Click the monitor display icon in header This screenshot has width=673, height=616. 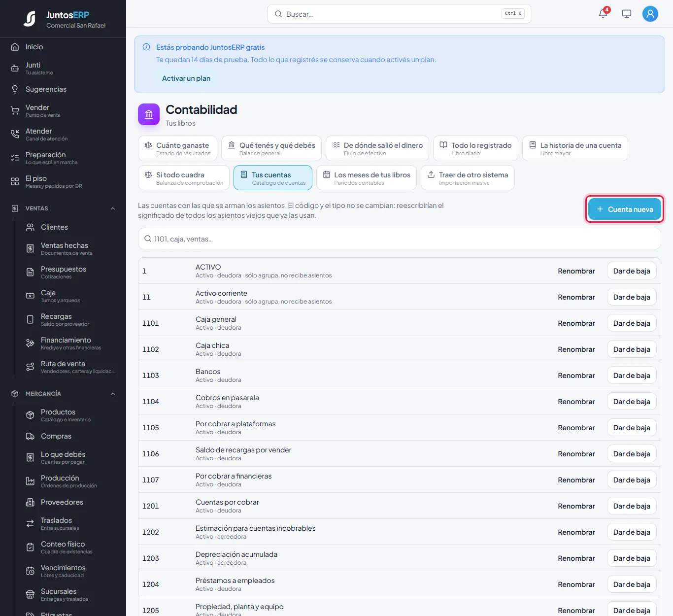[627, 14]
